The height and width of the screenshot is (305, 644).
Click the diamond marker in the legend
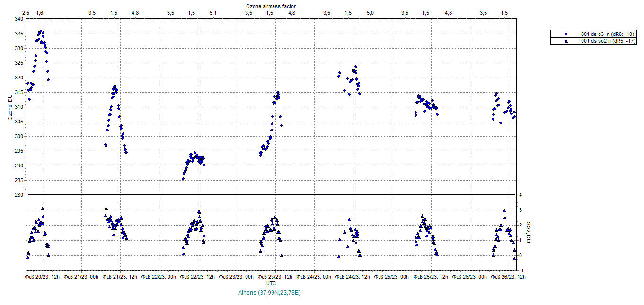[566, 34]
